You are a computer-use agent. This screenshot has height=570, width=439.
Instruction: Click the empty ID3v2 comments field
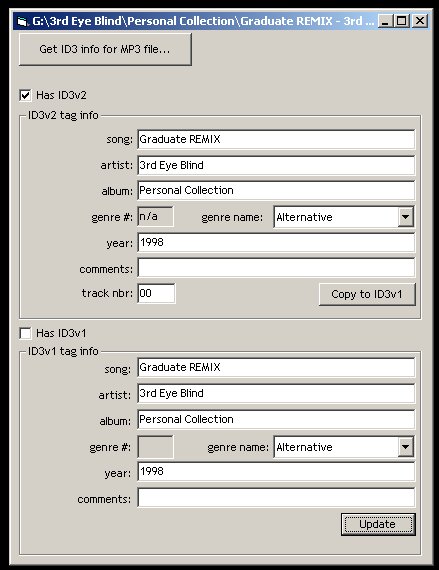(x=276, y=268)
